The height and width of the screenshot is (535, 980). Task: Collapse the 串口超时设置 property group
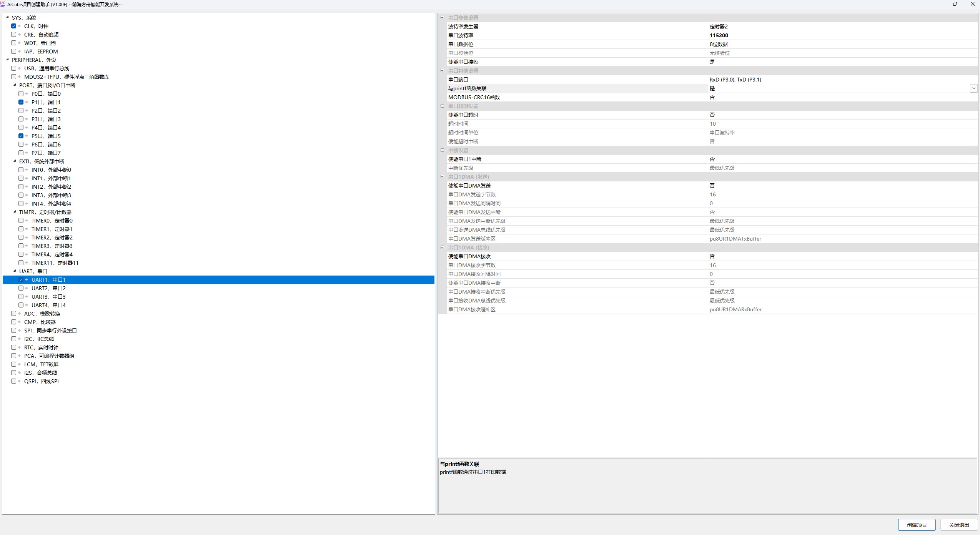point(442,106)
